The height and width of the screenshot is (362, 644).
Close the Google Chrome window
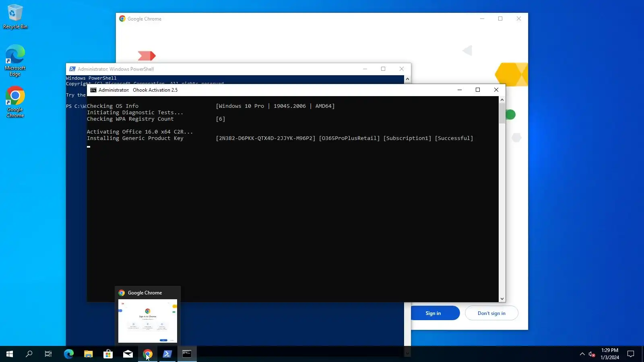(x=519, y=19)
